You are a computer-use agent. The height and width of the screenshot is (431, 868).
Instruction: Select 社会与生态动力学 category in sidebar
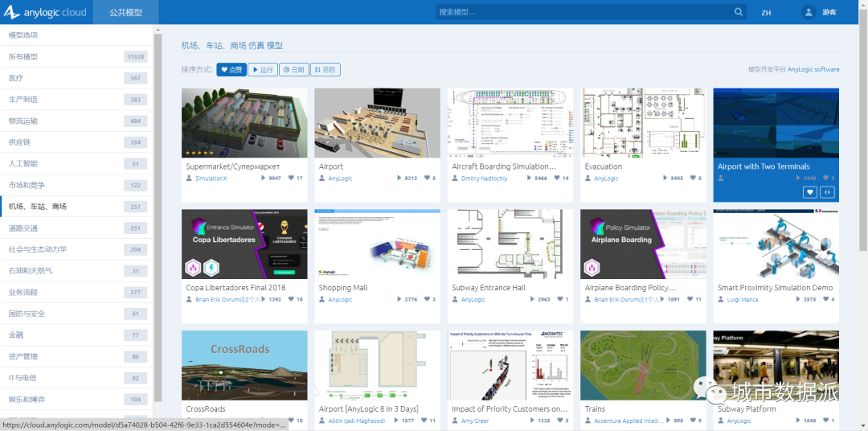click(77, 249)
